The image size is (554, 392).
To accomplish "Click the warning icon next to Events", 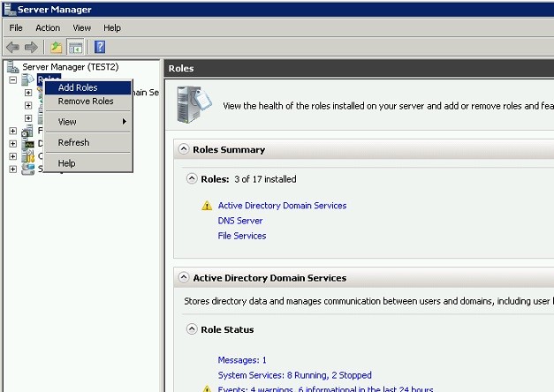I will (207, 388).
